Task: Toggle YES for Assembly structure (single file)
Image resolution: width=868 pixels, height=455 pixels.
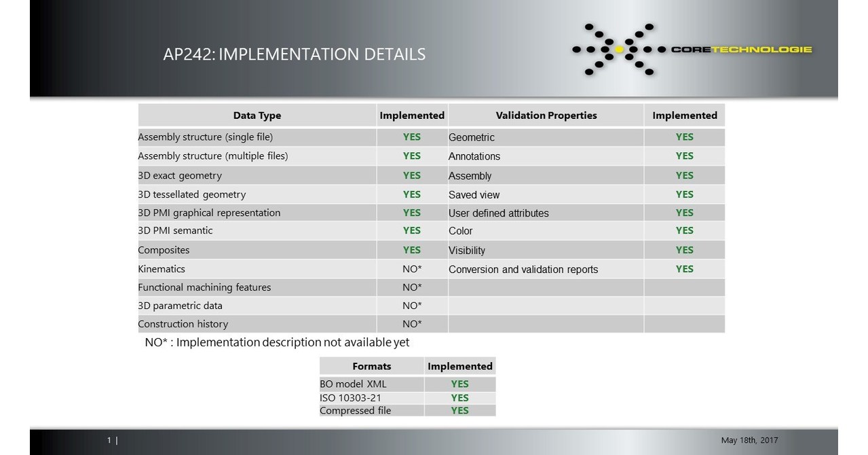Action: click(x=411, y=136)
